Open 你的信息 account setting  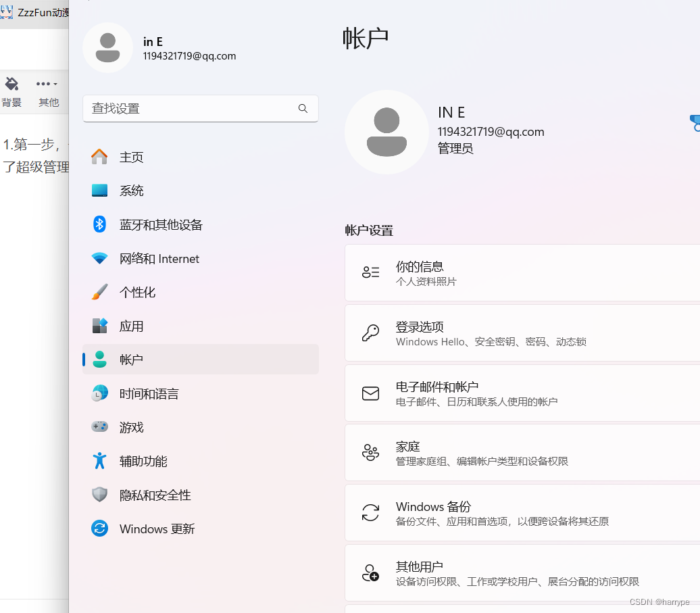(x=522, y=273)
